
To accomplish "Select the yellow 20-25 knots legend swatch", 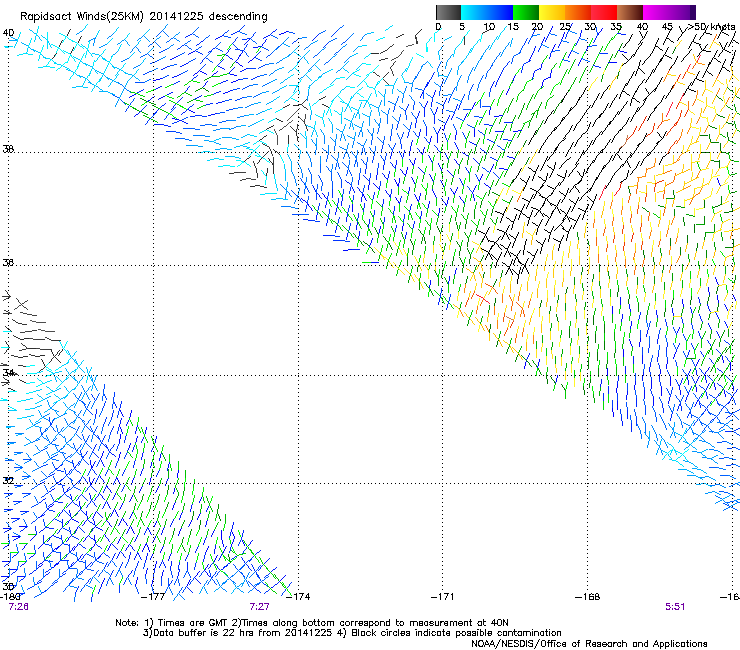I will (552, 12).
